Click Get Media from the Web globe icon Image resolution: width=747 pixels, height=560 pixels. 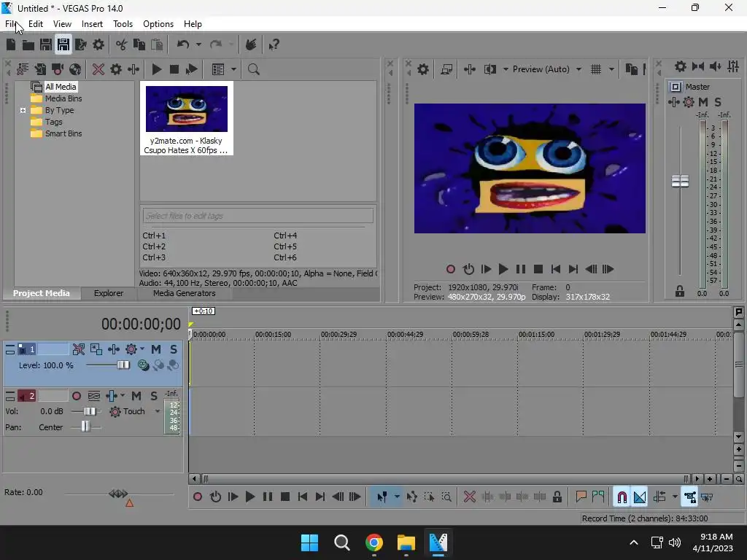[75, 69]
